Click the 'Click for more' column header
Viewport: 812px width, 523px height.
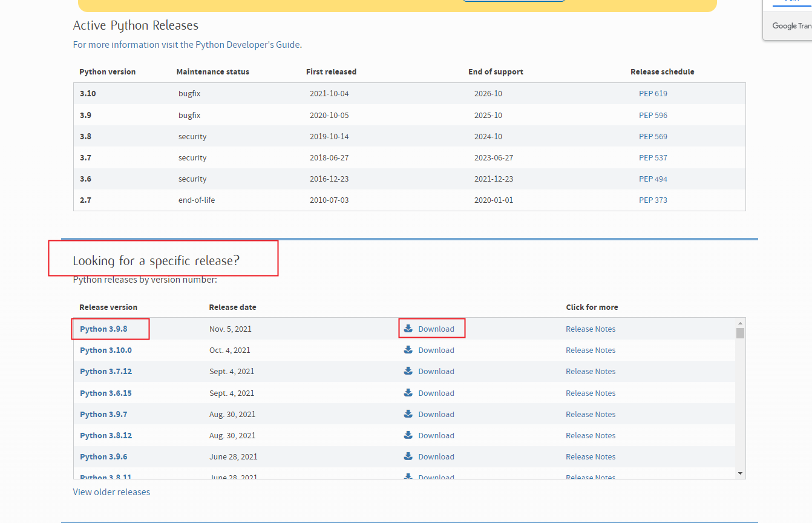pyautogui.click(x=592, y=308)
